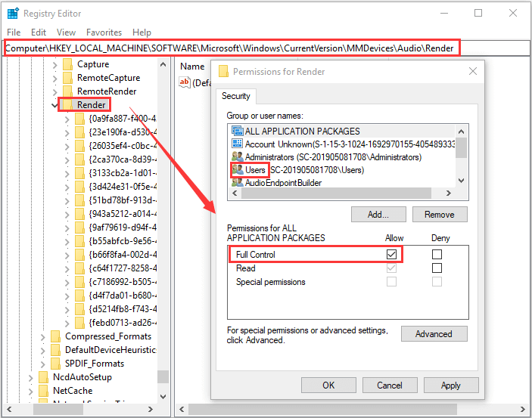This screenshot has height=418, width=532.
Task: Expand the Capture key
Action: click(55, 65)
